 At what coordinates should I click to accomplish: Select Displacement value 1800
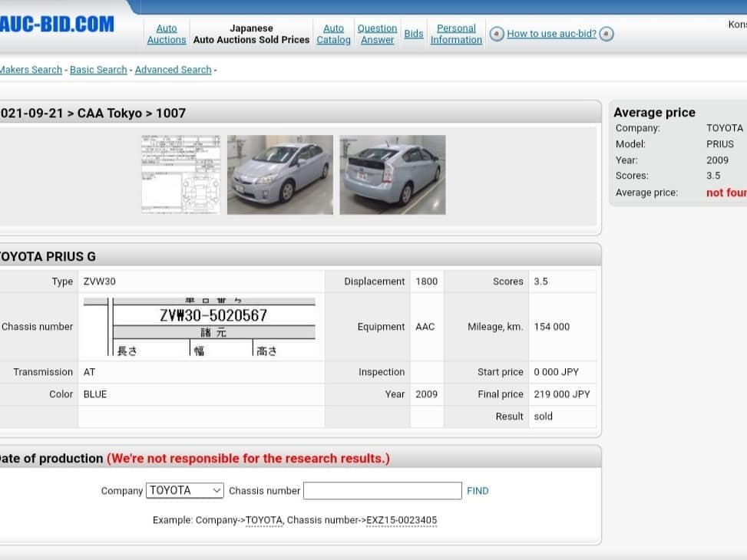(426, 282)
